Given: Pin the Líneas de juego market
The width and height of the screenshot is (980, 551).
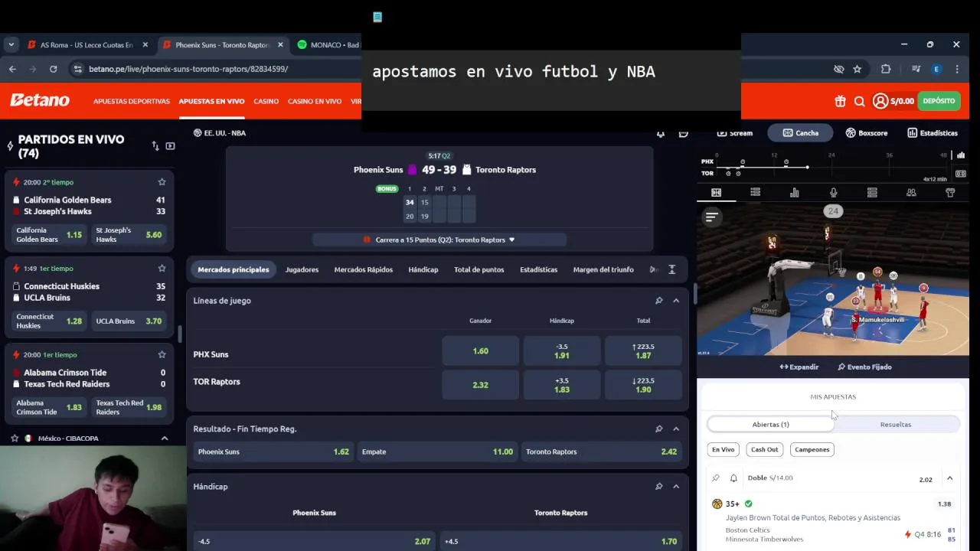Looking at the screenshot, I should (658, 301).
